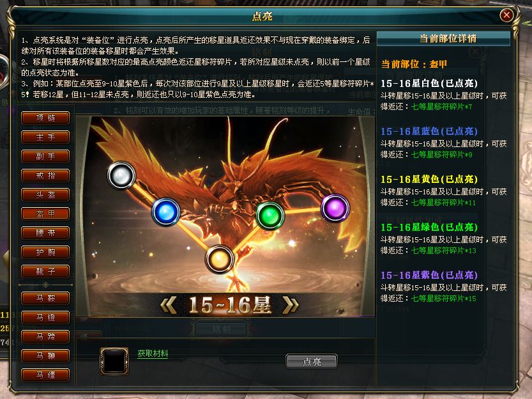The height and width of the screenshot is (399, 532).
Task: Go to previous star tier arrow
Action: [x=169, y=304]
